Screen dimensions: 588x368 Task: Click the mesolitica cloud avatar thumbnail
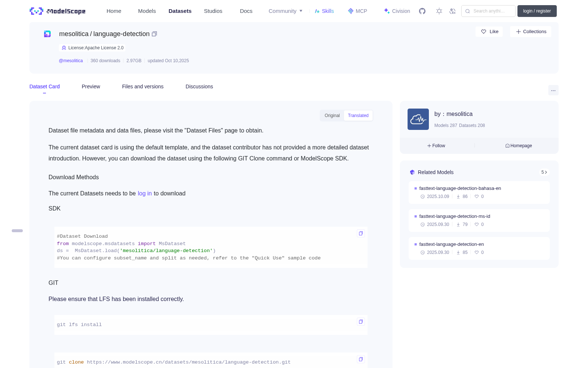coord(418,119)
